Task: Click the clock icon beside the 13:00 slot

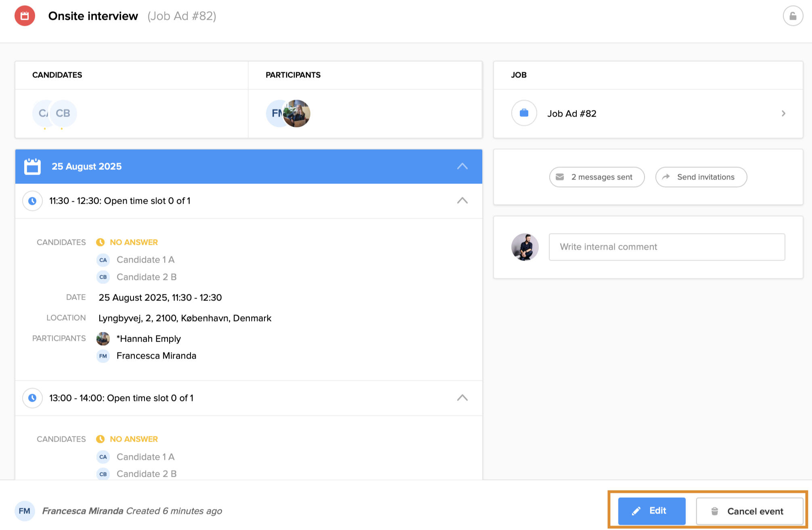Action: [32, 398]
